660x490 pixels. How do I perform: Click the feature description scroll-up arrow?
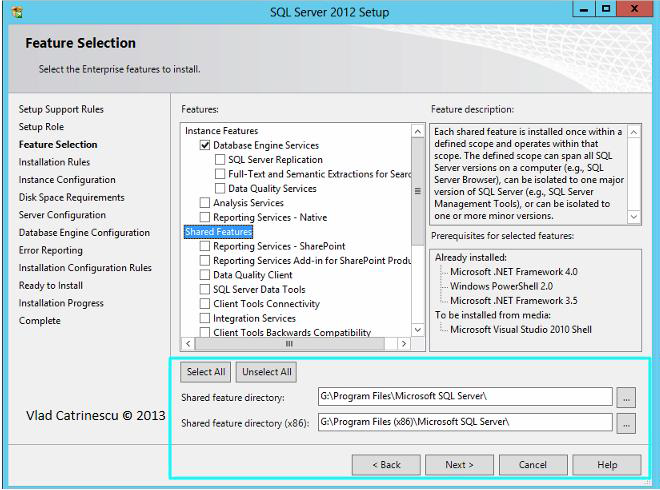click(634, 132)
